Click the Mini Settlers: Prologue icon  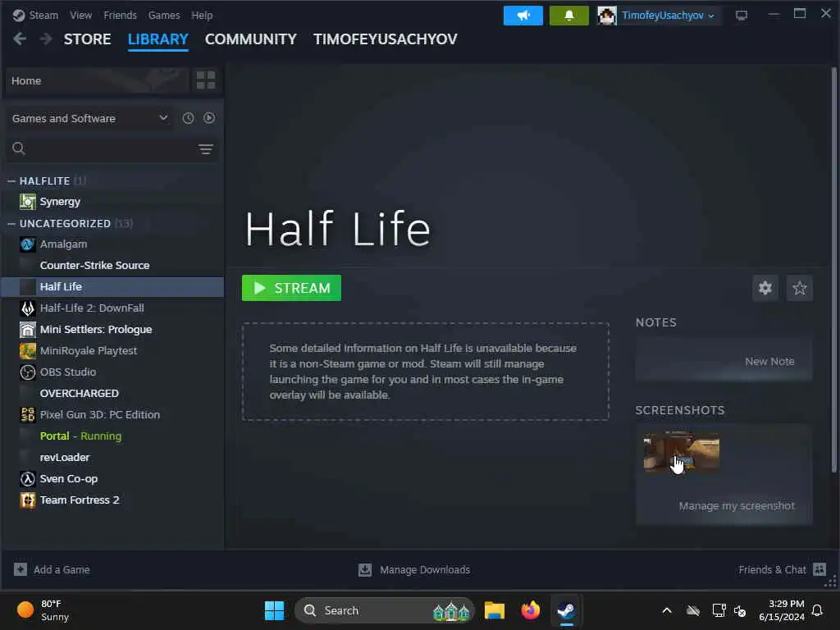tap(27, 330)
